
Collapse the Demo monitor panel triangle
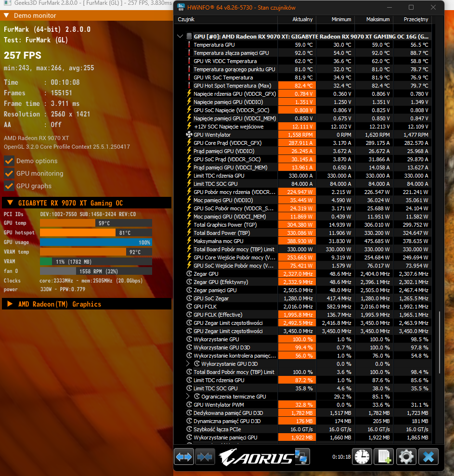(x=6, y=15)
